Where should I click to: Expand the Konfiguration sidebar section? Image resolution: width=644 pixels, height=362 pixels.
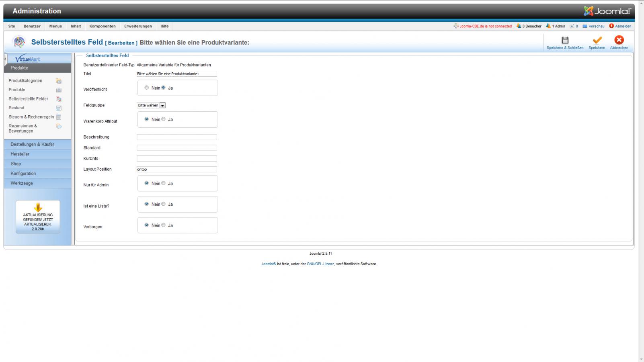pyautogui.click(x=23, y=174)
